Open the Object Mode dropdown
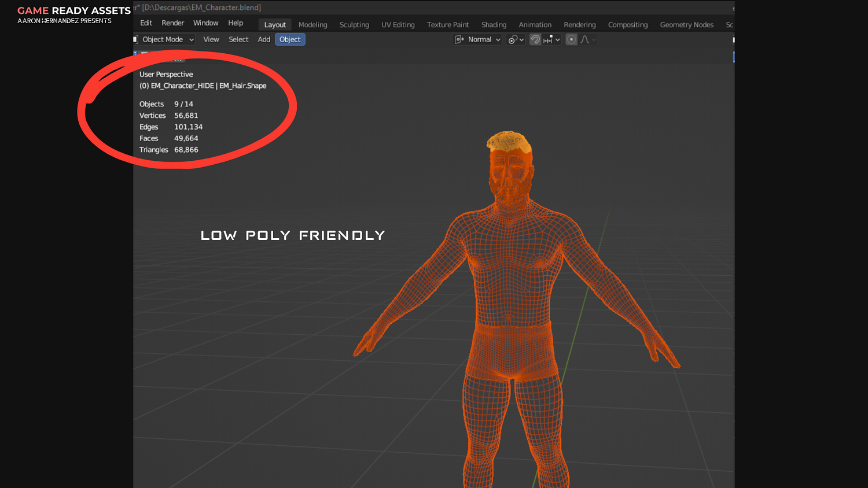 (164, 39)
